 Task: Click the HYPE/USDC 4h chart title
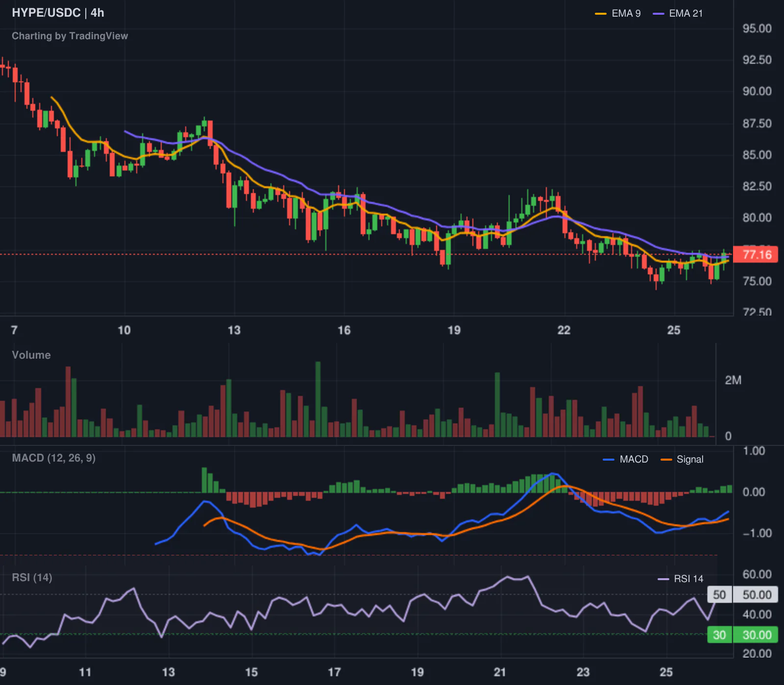pos(58,13)
